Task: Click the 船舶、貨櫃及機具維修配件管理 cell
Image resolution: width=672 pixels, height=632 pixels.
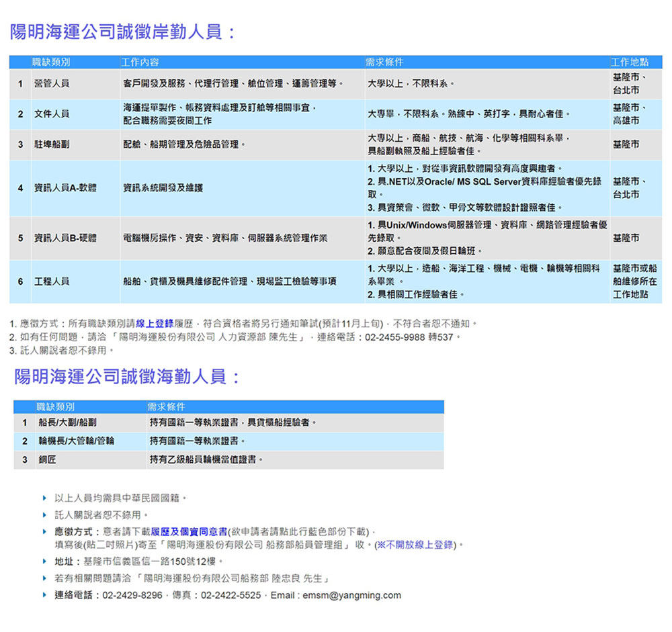Action: [x=242, y=281]
